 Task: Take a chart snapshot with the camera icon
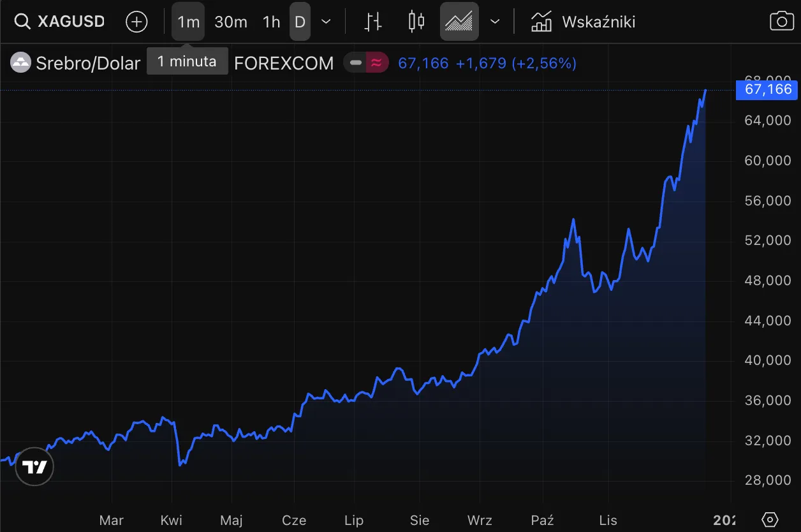coord(782,22)
